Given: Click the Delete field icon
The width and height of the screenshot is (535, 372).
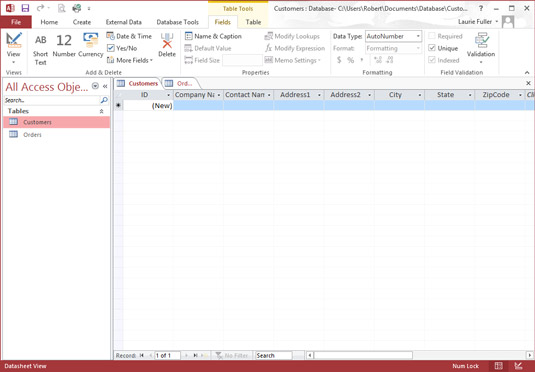Looking at the screenshot, I should [x=167, y=45].
